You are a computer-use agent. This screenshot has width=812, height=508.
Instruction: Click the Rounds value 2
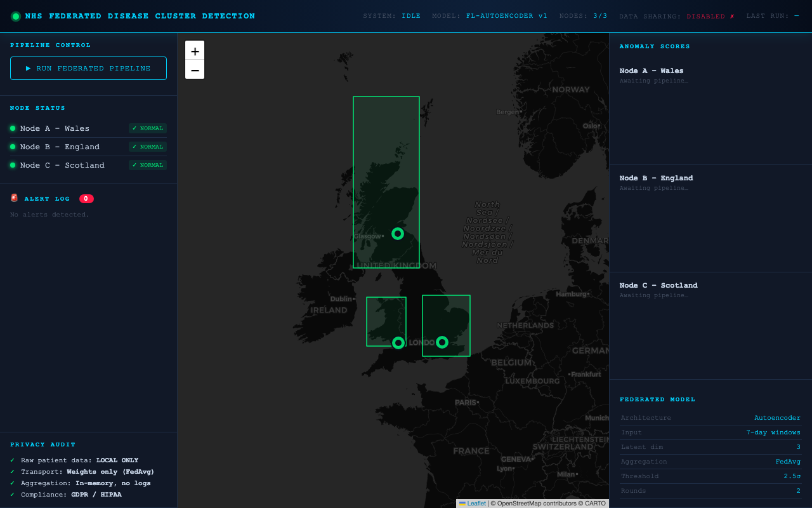[798, 491]
